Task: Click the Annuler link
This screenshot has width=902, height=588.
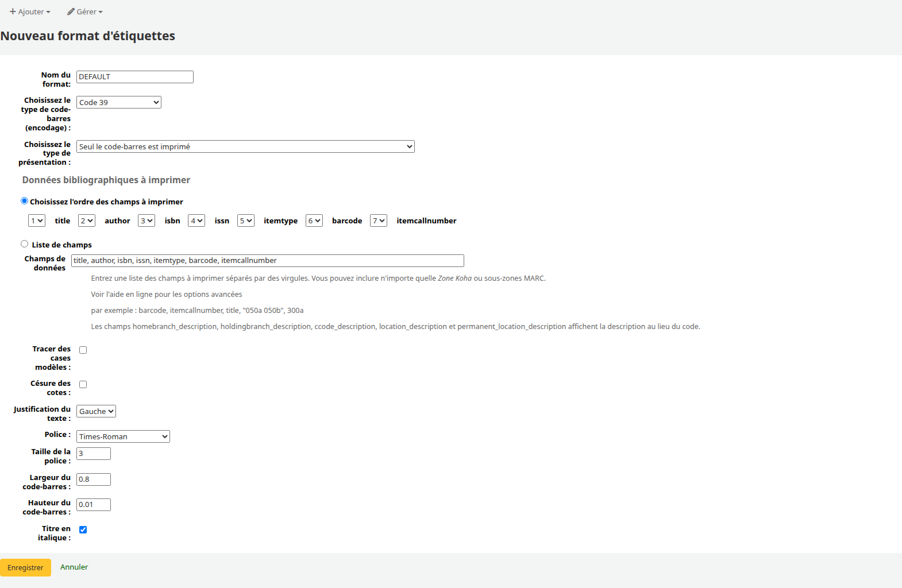Action: click(x=74, y=567)
